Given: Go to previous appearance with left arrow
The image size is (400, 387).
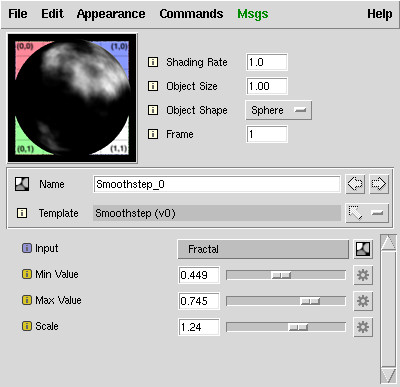Looking at the screenshot, I should (355, 184).
